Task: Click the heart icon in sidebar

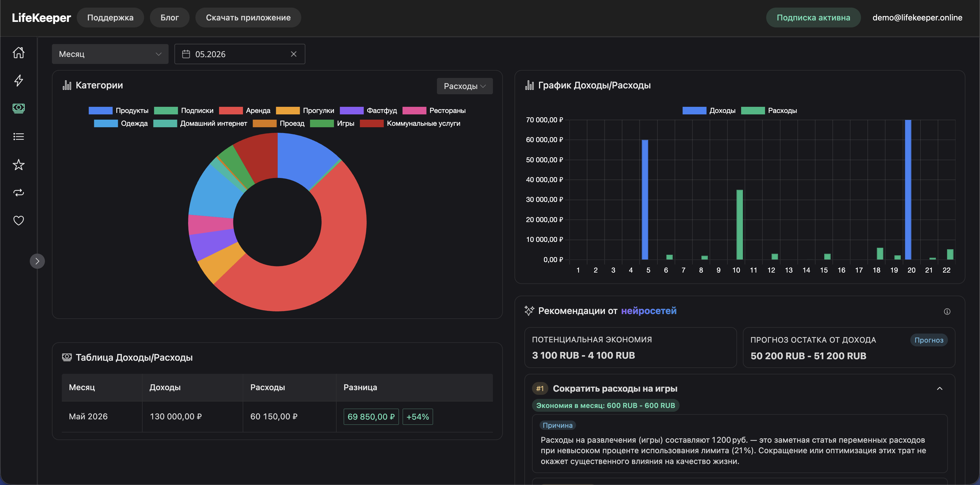Action: pyautogui.click(x=19, y=220)
